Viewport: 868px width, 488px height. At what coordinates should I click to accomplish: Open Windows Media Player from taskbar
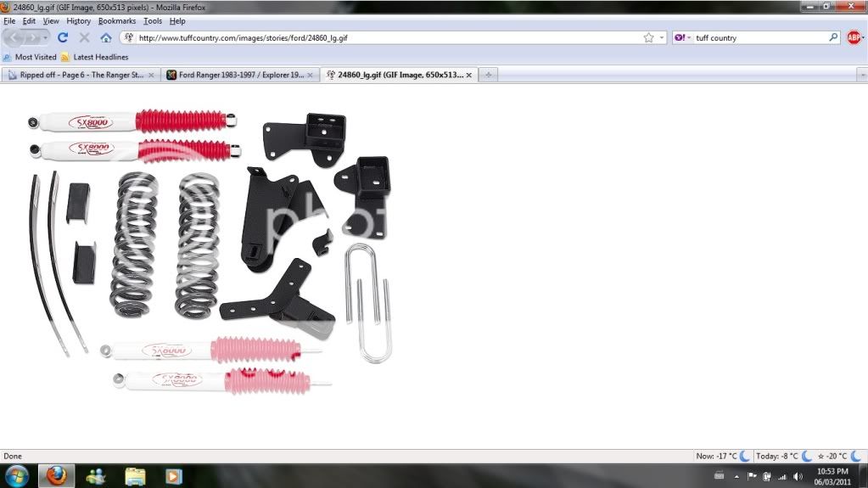(173, 476)
